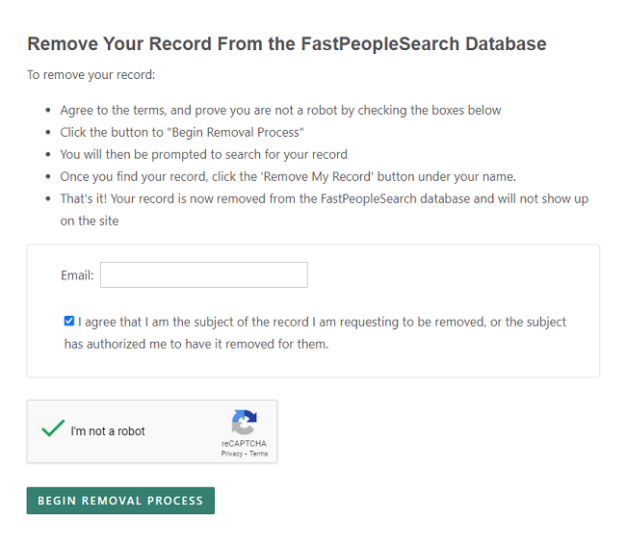Screen dimensions: 626x546
Task: Click the "That's it! Your record is now removed" bullet
Action: [324, 199]
